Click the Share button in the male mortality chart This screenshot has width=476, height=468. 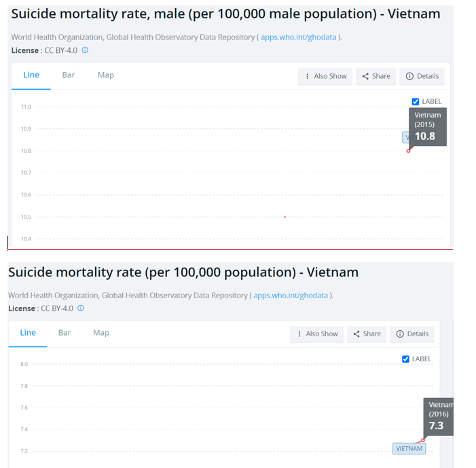pyautogui.click(x=376, y=76)
